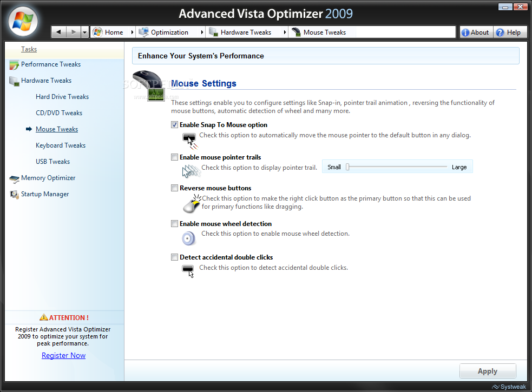Expand the arrow after Hardware Tweaks breadcrumb
This screenshot has width=532, height=392.
coord(285,32)
